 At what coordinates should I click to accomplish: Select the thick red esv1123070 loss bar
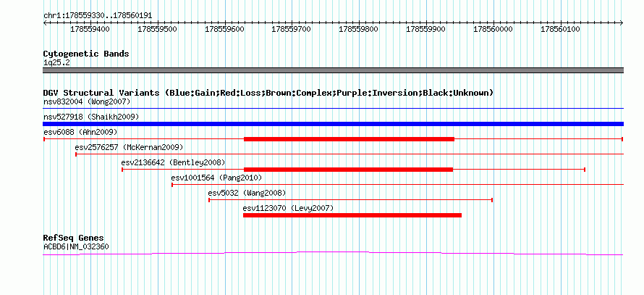pyautogui.click(x=352, y=215)
